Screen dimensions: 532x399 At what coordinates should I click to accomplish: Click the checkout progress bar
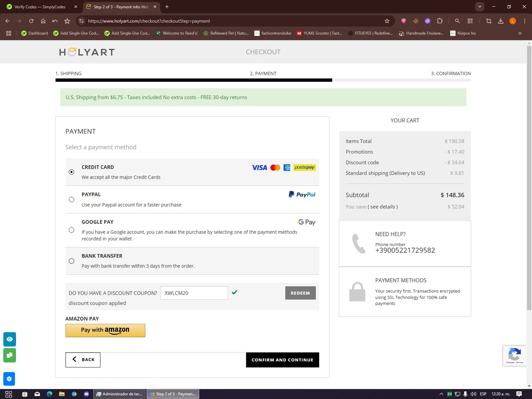(263, 80)
